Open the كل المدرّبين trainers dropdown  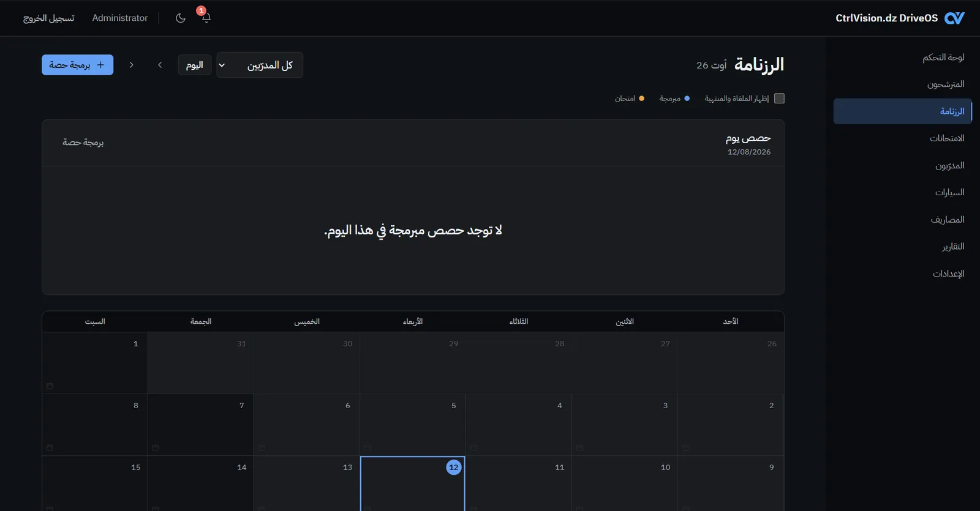[260, 65]
